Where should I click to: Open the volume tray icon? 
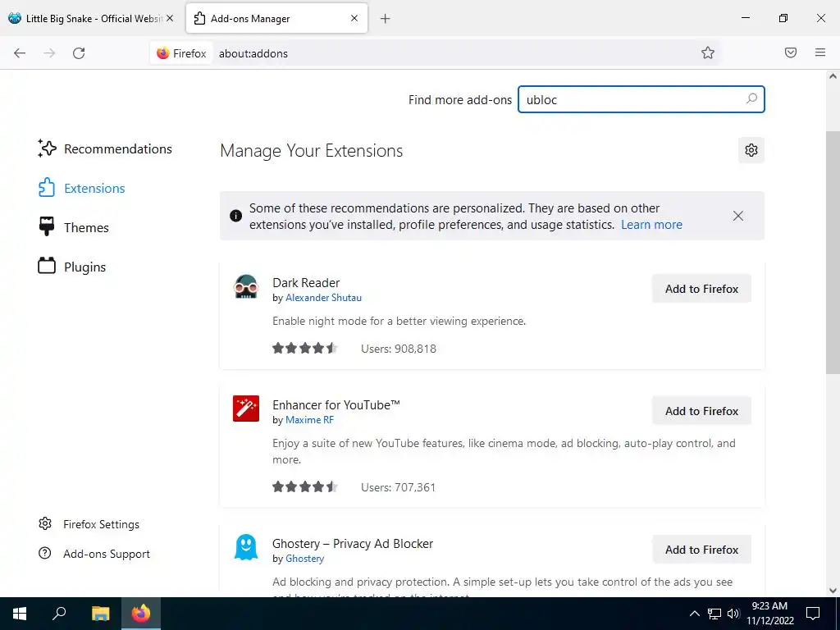pyautogui.click(x=733, y=614)
